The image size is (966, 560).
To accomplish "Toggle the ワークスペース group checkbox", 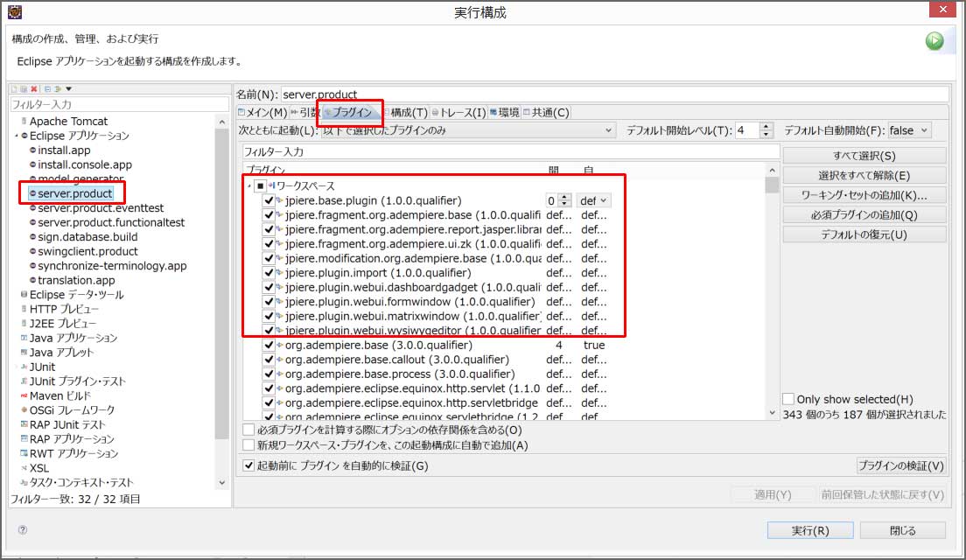I will 260,185.
